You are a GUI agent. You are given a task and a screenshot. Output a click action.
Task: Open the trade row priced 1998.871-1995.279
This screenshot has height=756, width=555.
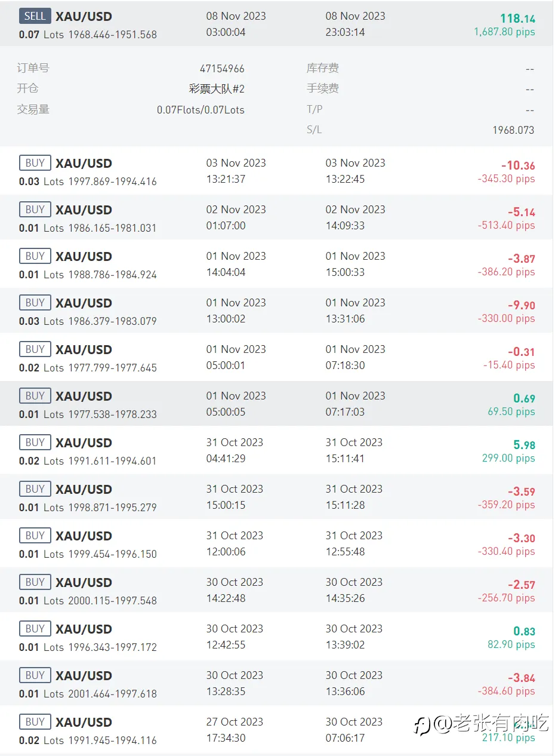[277, 497]
